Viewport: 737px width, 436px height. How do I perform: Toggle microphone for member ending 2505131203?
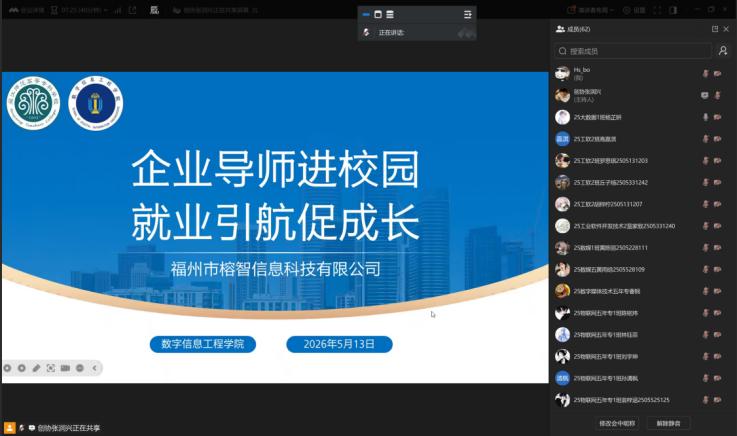pos(705,161)
